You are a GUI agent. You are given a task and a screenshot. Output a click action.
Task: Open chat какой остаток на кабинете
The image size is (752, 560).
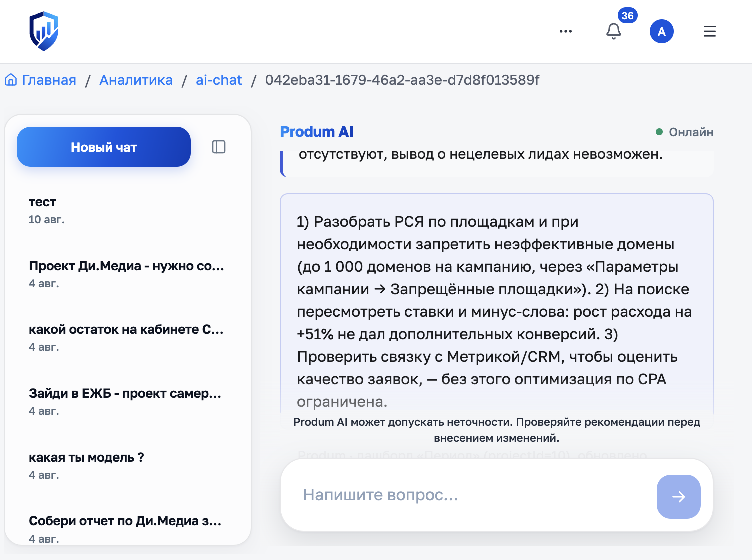[127, 337]
